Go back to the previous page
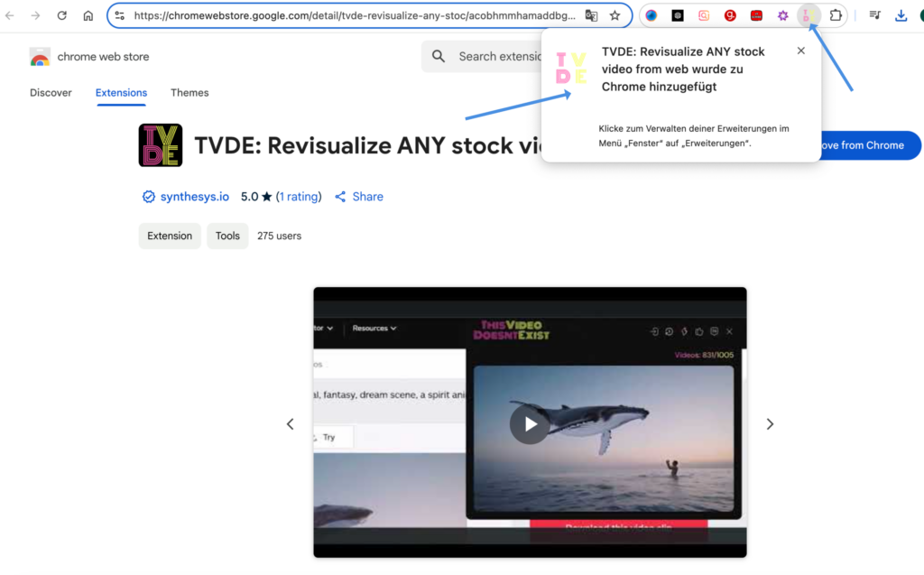The image size is (924, 575). pyautogui.click(x=10, y=16)
